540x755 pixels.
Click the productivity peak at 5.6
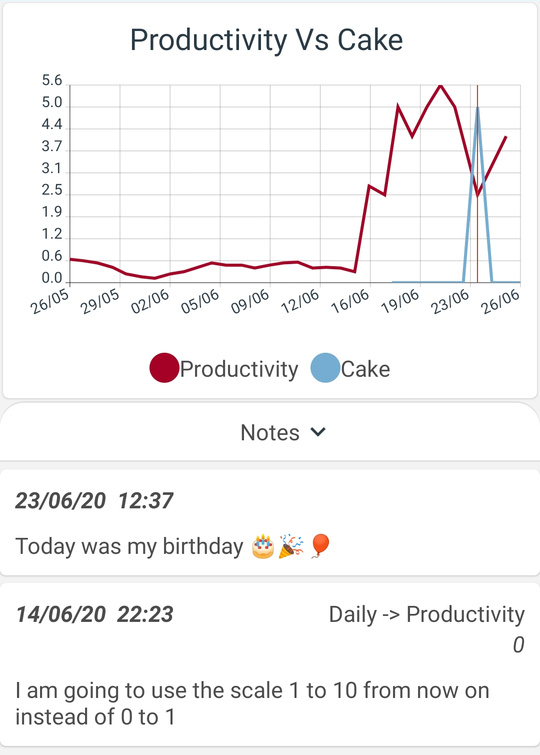[440, 86]
